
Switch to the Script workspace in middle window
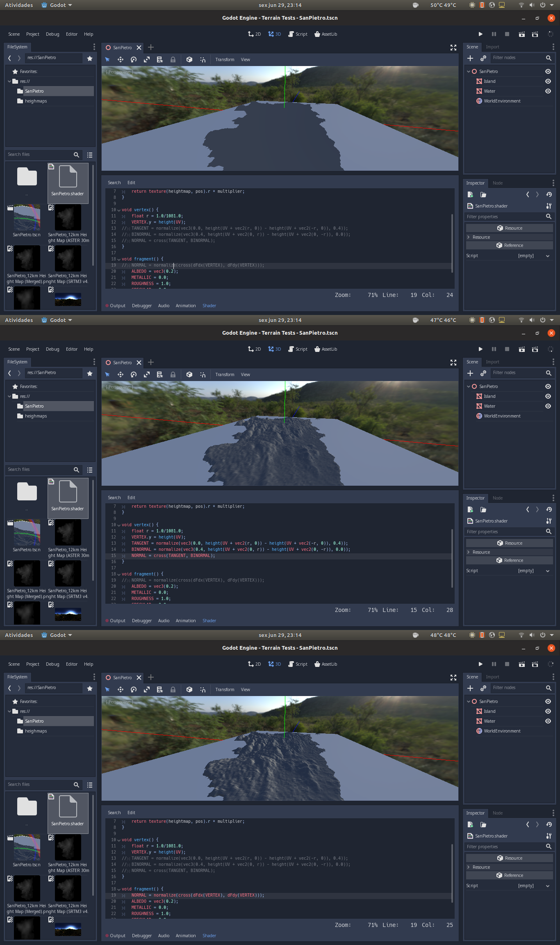(298, 349)
